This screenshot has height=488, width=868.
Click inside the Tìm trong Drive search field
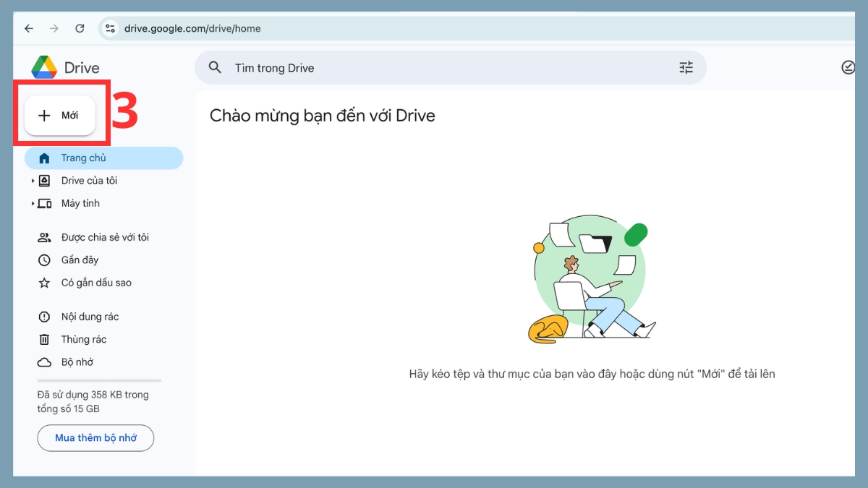[362, 67]
